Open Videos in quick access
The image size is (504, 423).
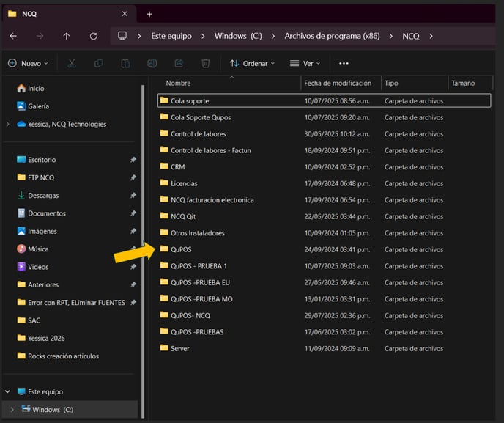point(32,267)
